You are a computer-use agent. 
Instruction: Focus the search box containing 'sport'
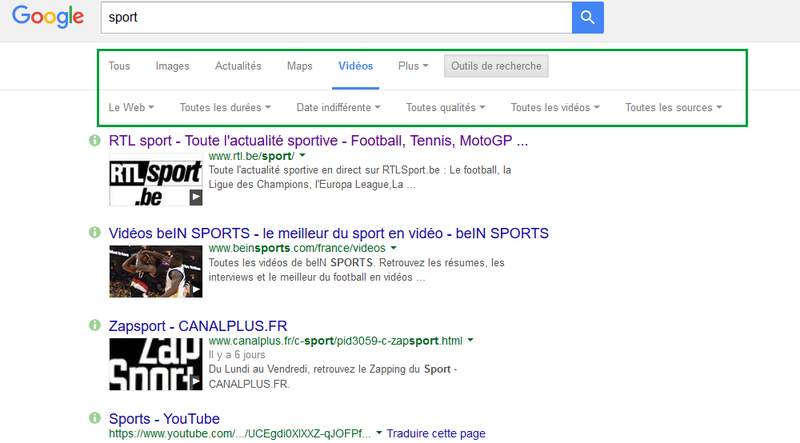336,17
